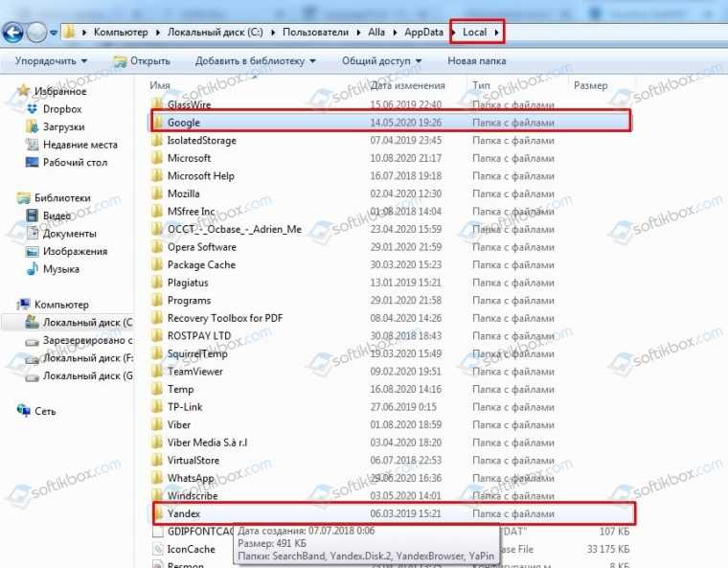The width and height of the screenshot is (728, 568).
Task: Sort by the Тип column header
Action: click(482, 85)
